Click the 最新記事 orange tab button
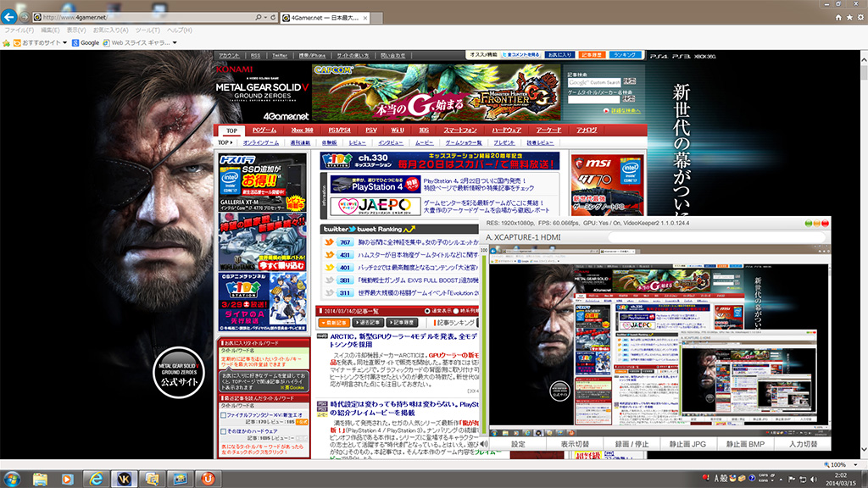The height and width of the screenshot is (488, 868). tap(334, 323)
